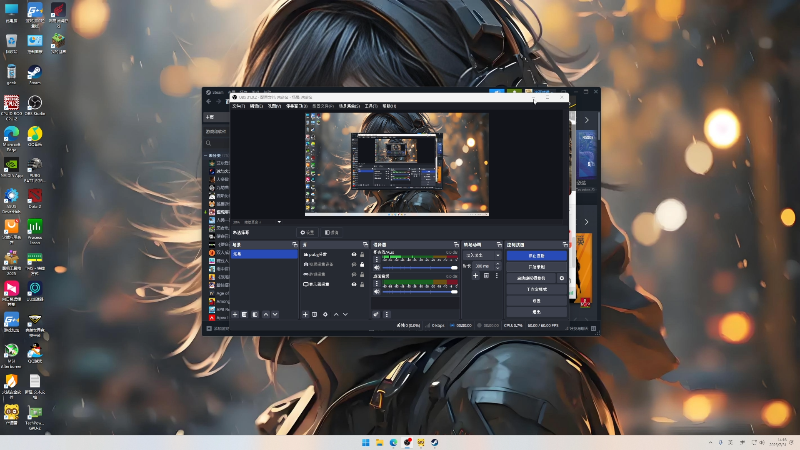
Task: Pop out the Scenes dock
Action: pos(294,245)
